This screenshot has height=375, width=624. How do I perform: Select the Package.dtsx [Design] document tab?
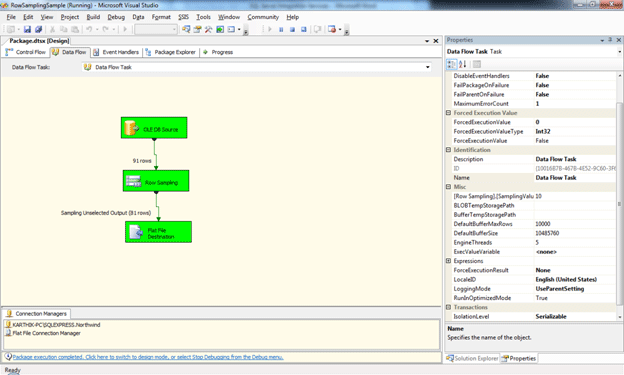click(x=39, y=41)
